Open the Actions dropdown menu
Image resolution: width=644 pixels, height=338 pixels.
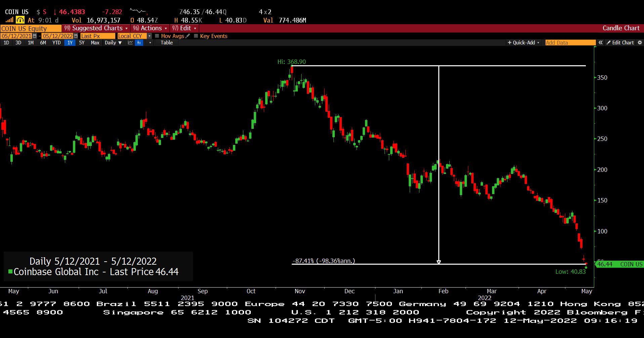click(x=150, y=28)
